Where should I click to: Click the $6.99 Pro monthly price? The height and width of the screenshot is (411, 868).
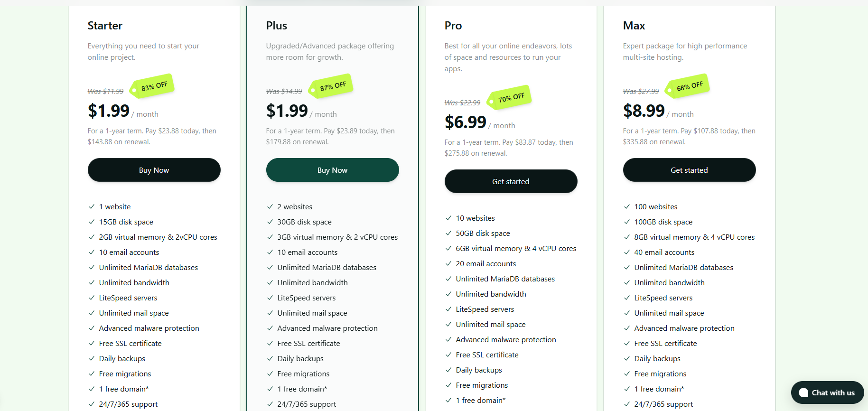(465, 122)
